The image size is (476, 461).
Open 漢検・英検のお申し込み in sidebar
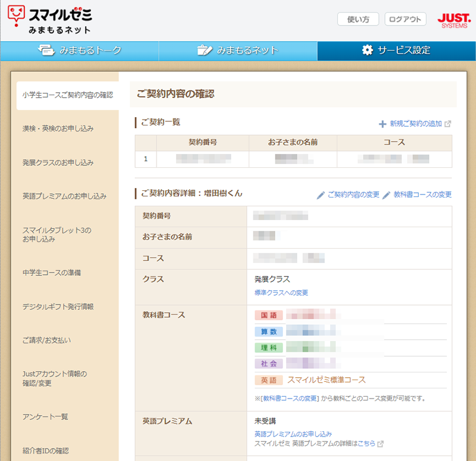(x=58, y=128)
